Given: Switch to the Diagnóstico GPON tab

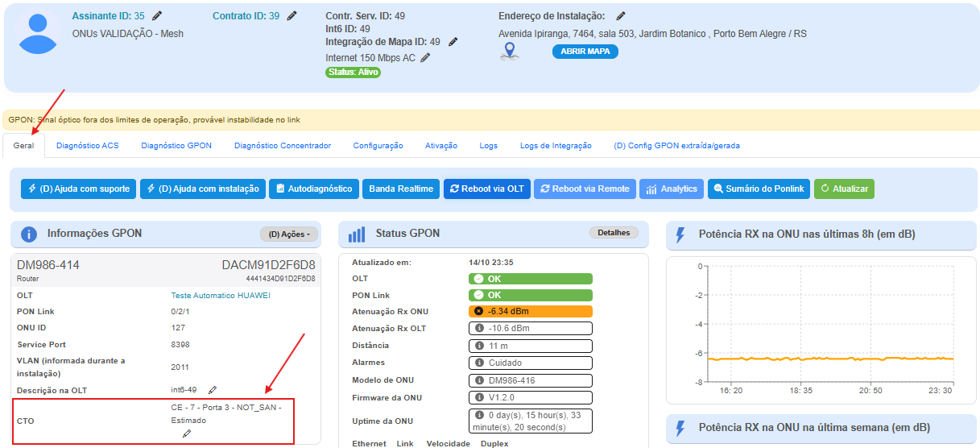Looking at the screenshot, I should [176, 146].
